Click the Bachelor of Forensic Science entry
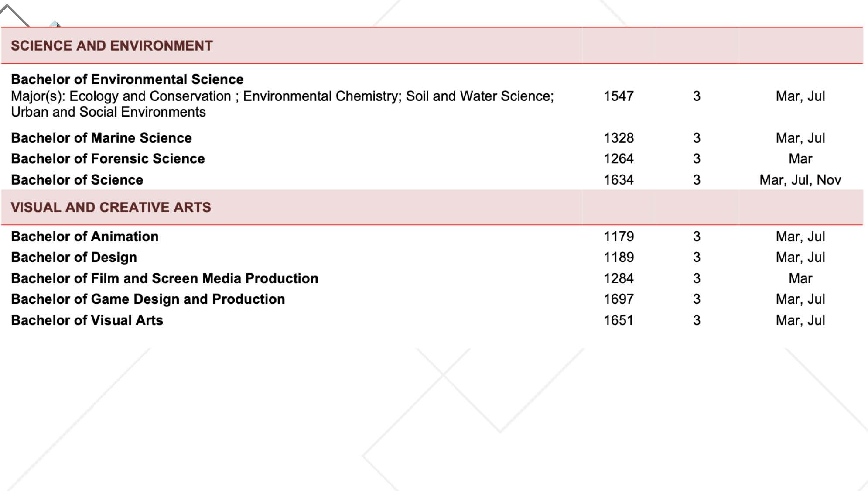This screenshot has width=868, height=491. click(x=108, y=159)
